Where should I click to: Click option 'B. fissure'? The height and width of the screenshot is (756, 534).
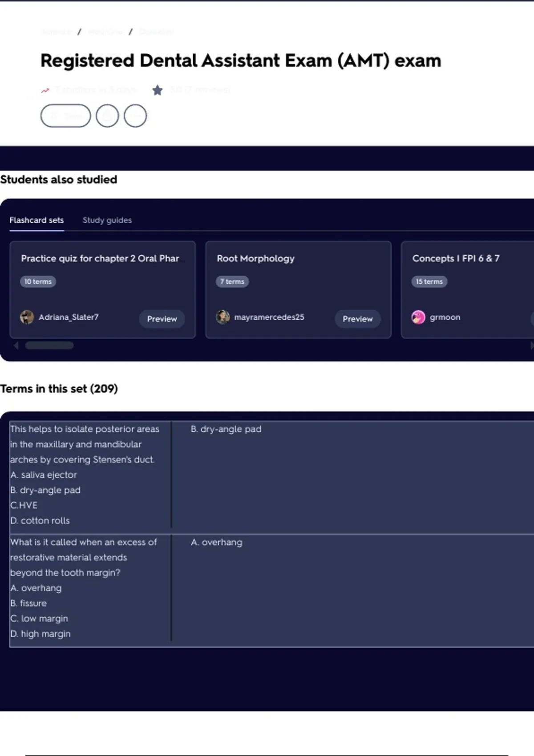pos(28,603)
